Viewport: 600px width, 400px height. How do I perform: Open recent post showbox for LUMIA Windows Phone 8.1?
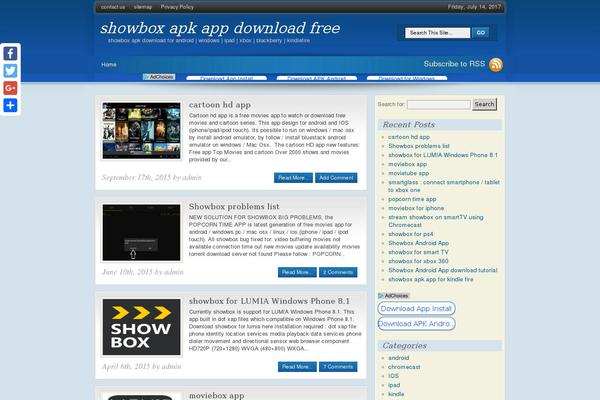pos(443,155)
